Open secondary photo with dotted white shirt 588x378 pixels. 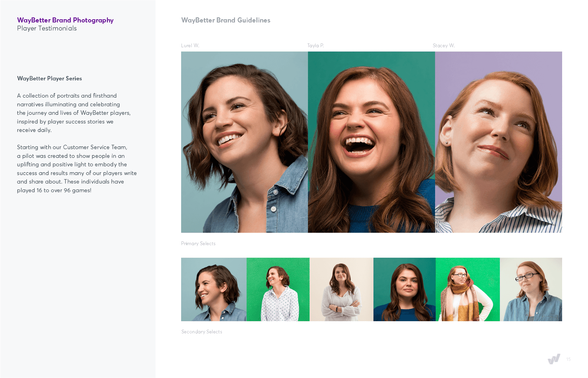pos(278,289)
